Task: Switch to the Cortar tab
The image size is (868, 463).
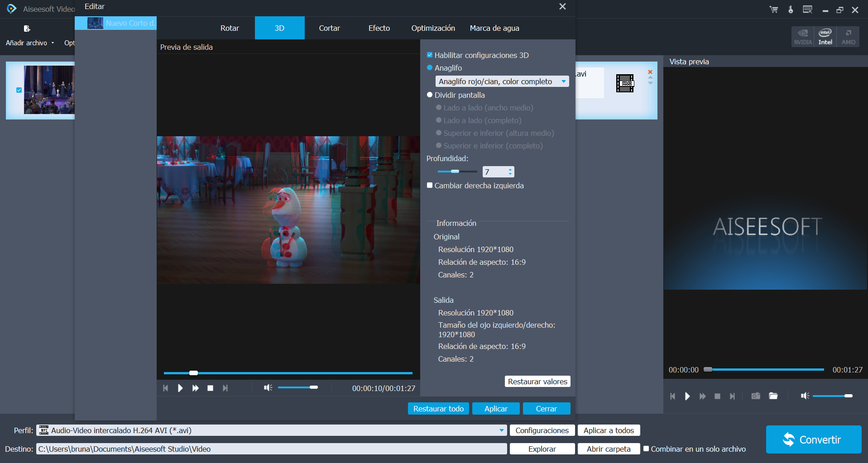Action: (x=330, y=28)
